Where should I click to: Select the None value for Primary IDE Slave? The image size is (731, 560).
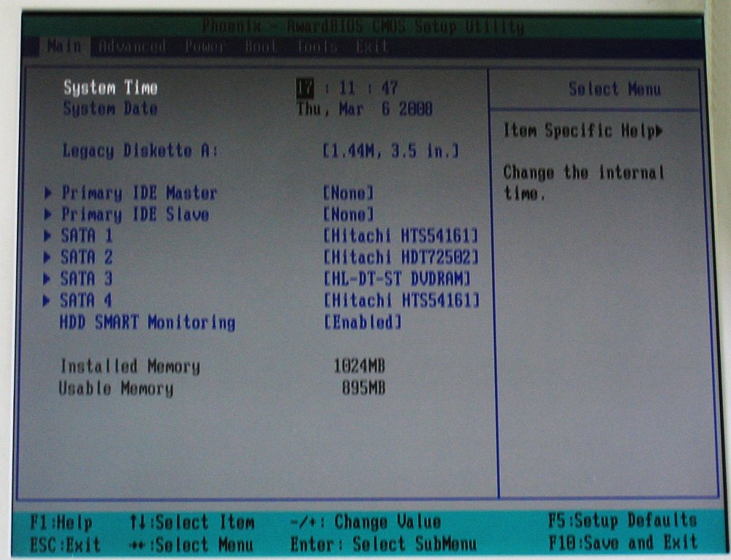348,214
